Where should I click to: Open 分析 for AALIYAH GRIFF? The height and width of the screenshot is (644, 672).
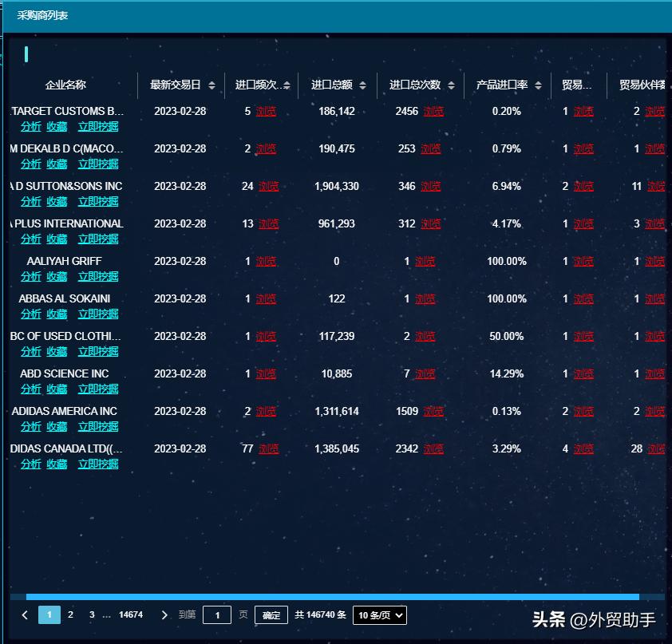point(31,276)
